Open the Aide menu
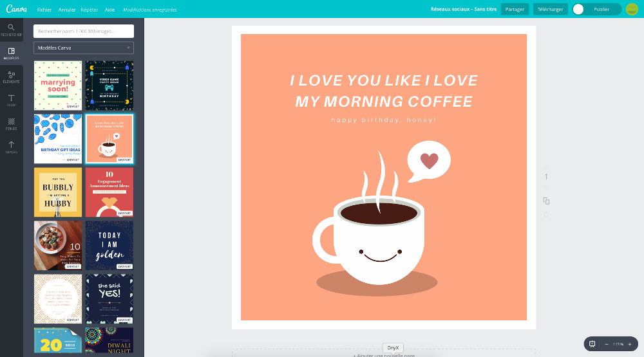Viewport: 644px width, 357px height. pyautogui.click(x=109, y=10)
